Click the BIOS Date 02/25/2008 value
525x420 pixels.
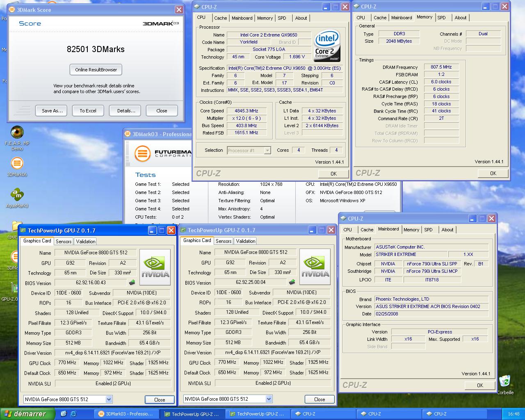(431, 314)
